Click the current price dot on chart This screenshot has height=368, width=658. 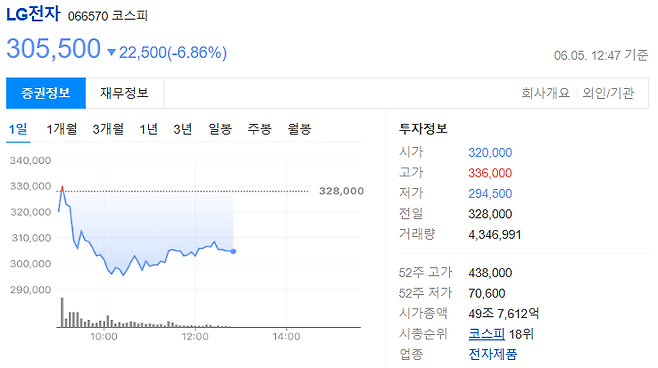233,251
